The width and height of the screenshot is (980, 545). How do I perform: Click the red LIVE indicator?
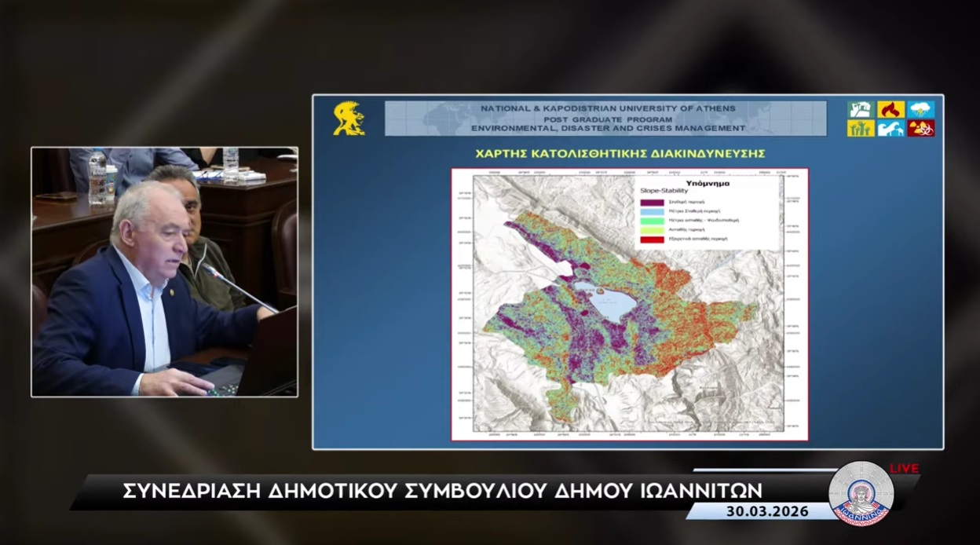click(x=904, y=469)
